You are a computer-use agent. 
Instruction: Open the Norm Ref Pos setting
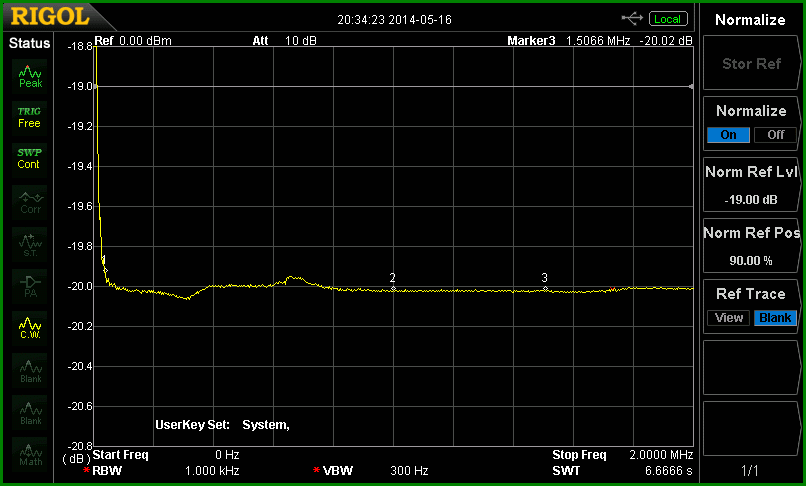(751, 246)
